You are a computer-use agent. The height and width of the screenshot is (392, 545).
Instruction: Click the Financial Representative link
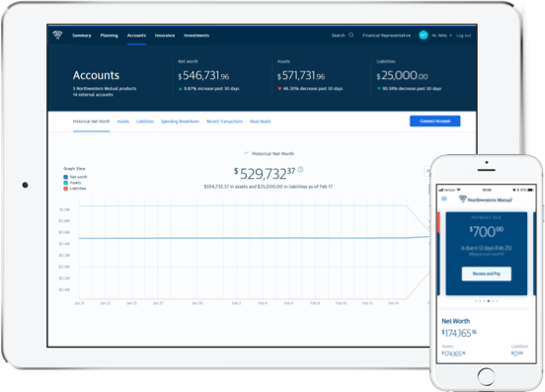pos(386,36)
